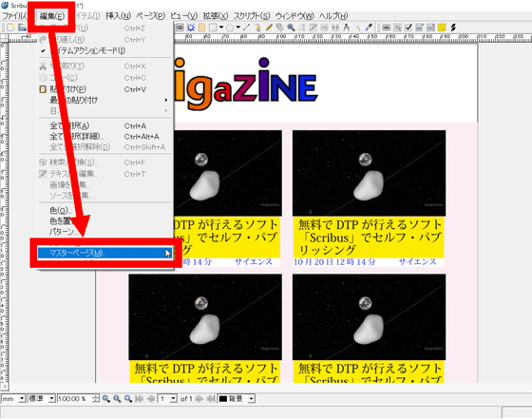Go to the next page arrow
The image size is (532, 419).
click(199, 399)
